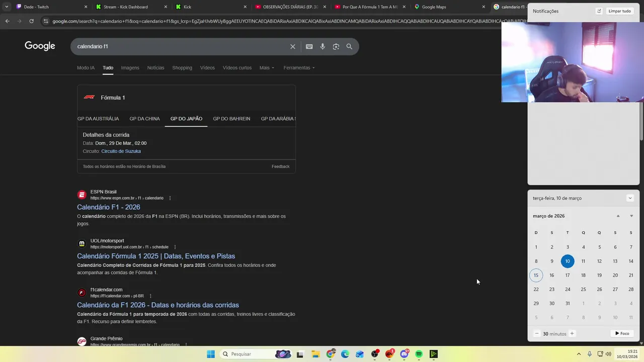This screenshot has height=362, width=644.
Task: Select the Modo IA tab
Action: [86, 67]
